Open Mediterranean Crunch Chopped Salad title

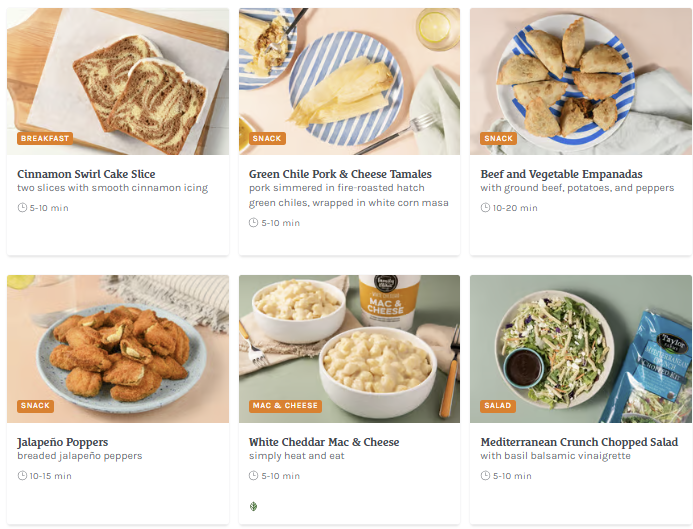tap(579, 442)
